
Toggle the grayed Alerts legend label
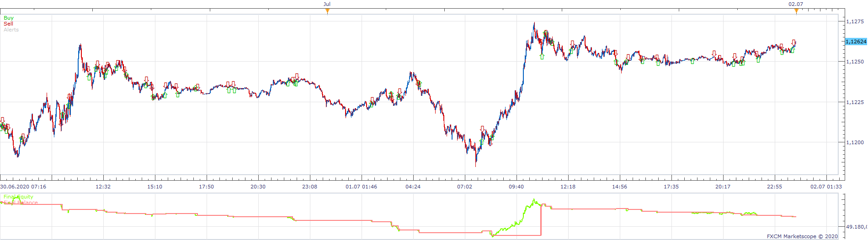[11, 30]
